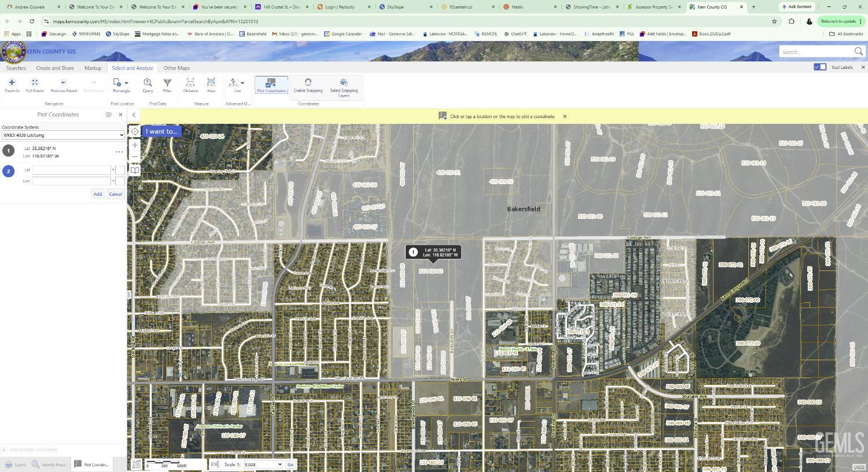Toggle the Tool Labels switch
868x472 pixels.
click(x=820, y=67)
